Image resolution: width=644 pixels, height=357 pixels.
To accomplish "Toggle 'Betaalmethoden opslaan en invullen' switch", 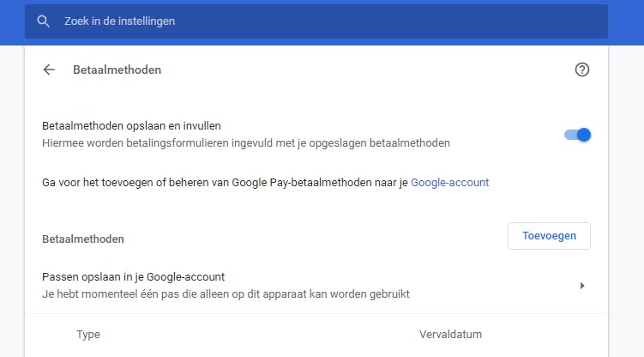I will [x=577, y=135].
